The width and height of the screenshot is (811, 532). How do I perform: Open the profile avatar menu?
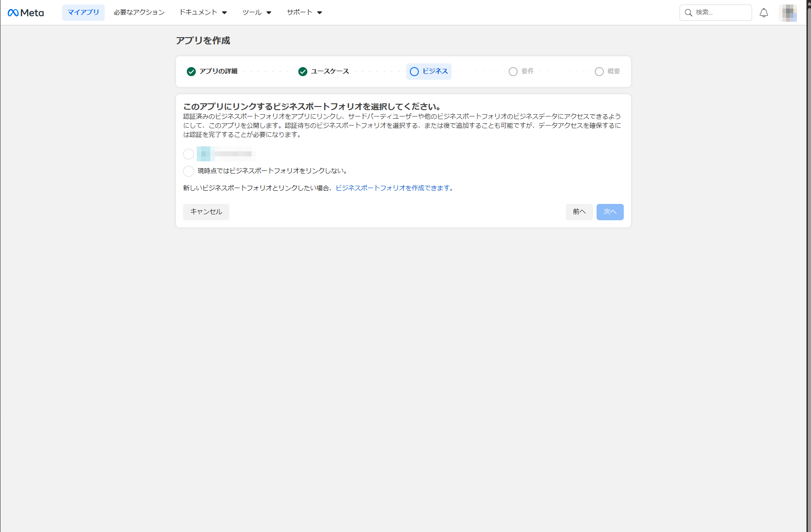[x=788, y=13]
